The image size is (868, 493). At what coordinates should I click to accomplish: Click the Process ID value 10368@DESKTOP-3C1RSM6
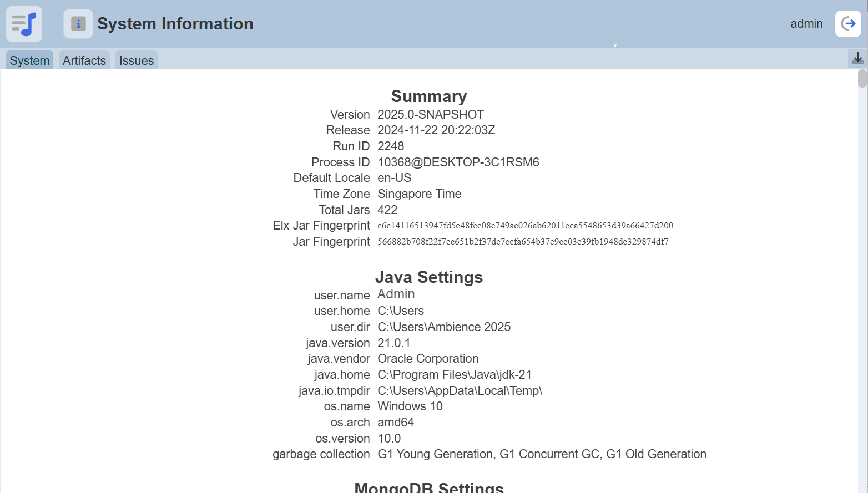tap(458, 162)
